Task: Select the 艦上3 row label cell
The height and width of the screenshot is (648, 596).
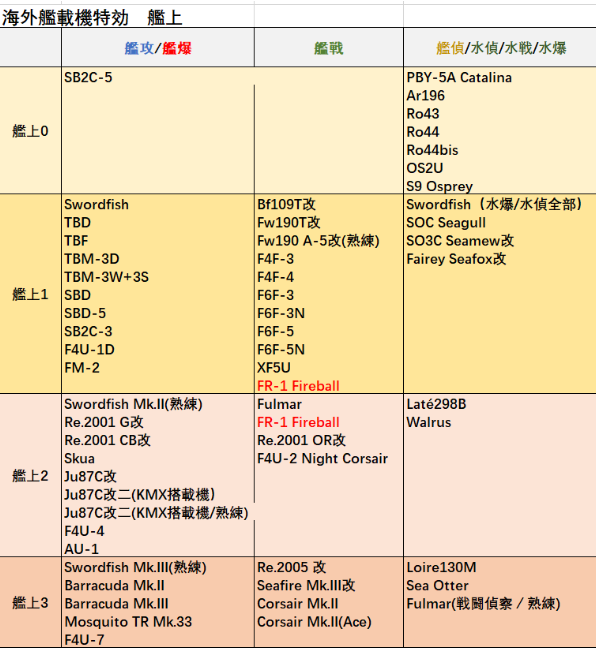Action: (x=31, y=603)
